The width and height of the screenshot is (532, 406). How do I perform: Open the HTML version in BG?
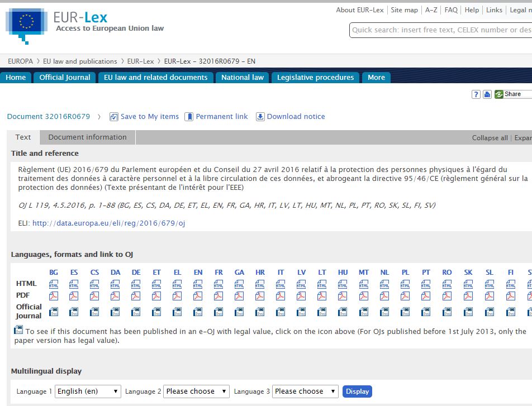pyautogui.click(x=54, y=284)
